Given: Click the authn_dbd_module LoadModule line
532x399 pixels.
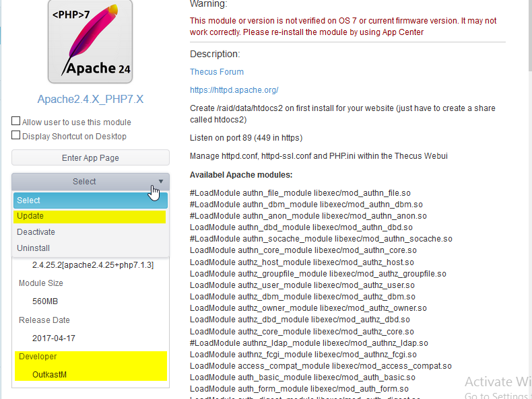Looking at the screenshot, I should tap(301, 227).
